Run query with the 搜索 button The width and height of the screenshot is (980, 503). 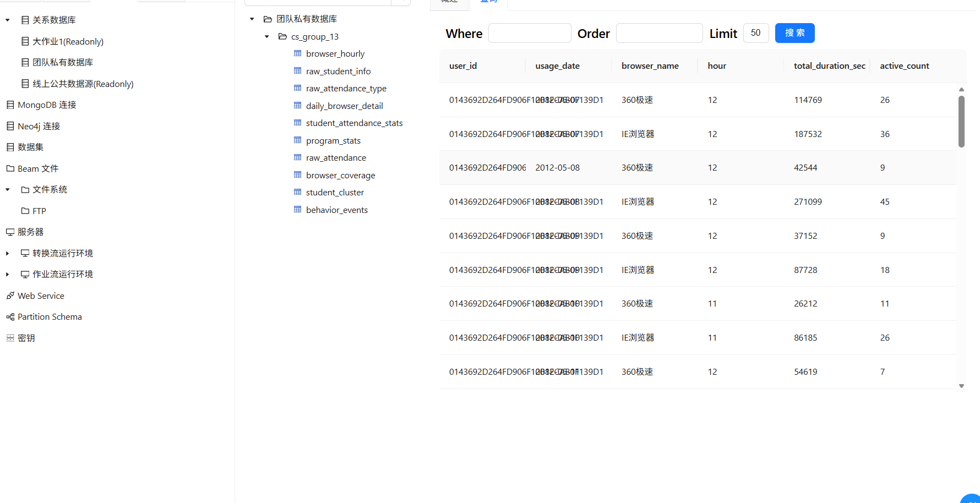(x=794, y=33)
